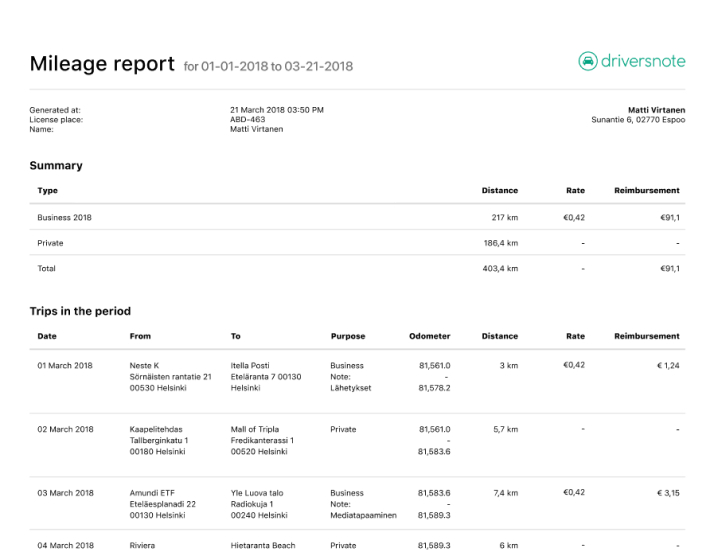
Task: Click the Purpose column header
Action: pos(348,336)
